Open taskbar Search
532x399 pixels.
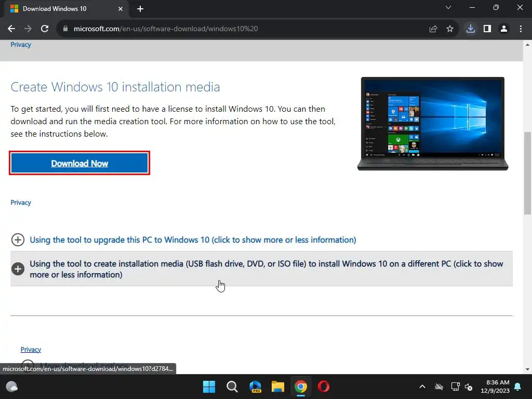pos(232,387)
